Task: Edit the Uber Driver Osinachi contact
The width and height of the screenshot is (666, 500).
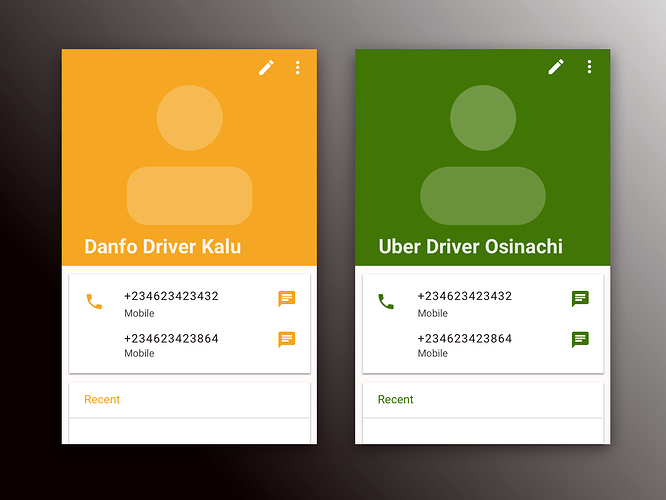Action: point(556,67)
